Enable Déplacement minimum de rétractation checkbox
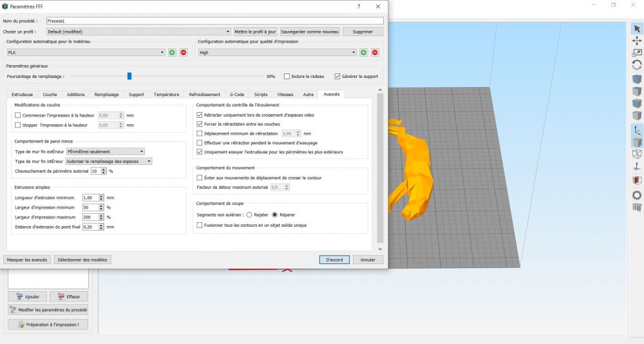This screenshot has width=644, height=344. pyautogui.click(x=200, y=133)
